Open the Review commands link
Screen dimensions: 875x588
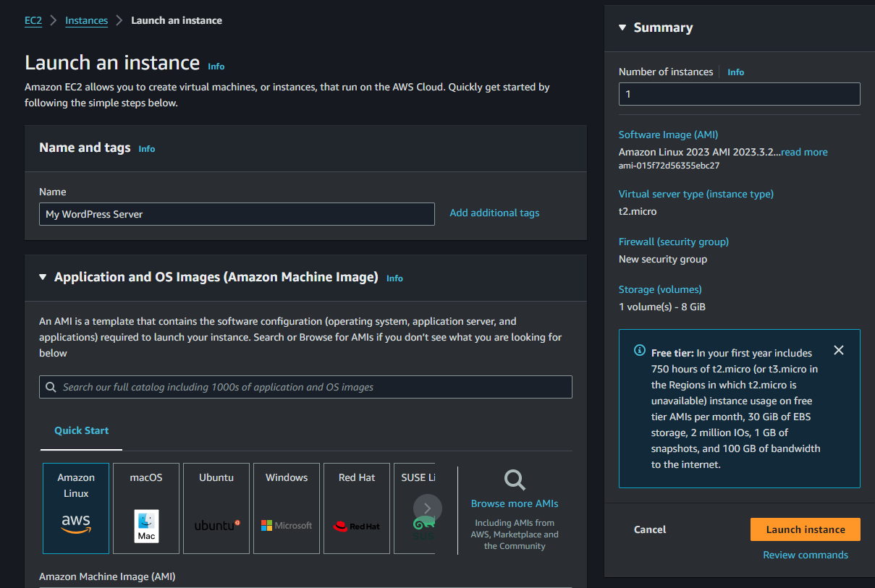[x=805, y=555]
